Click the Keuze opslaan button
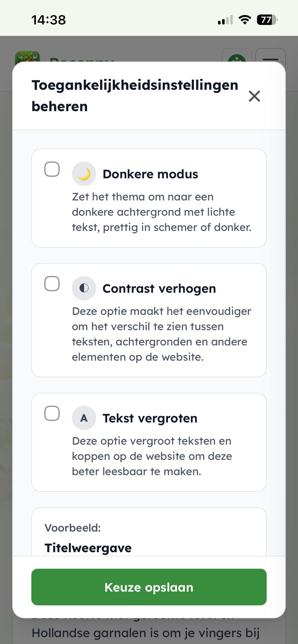The image size is (298, 644). pyautogui.click(x=149, y=588)
